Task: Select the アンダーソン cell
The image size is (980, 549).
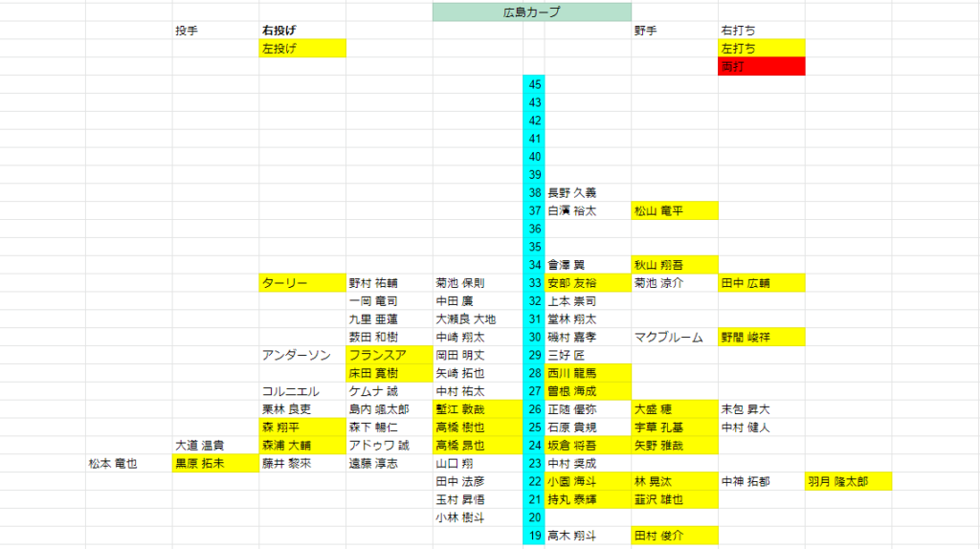Action: coord(302,356)
